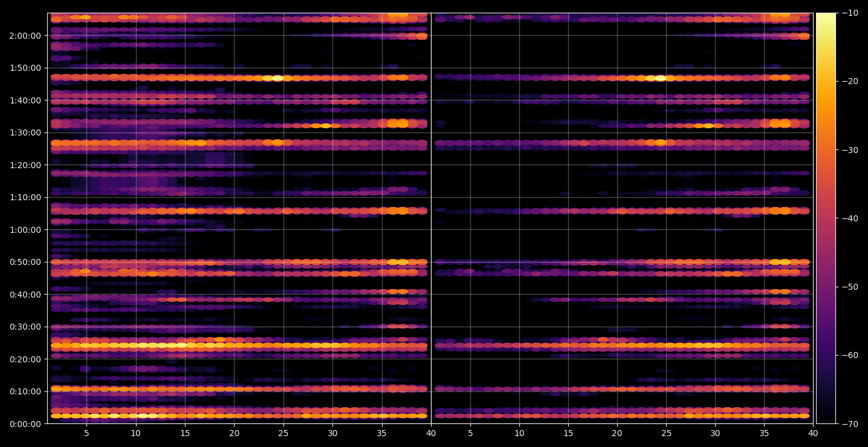Select the 20 tick label under the left plot
The height and width of the screenshot is (447, 868).
click(x=234, y=434)
